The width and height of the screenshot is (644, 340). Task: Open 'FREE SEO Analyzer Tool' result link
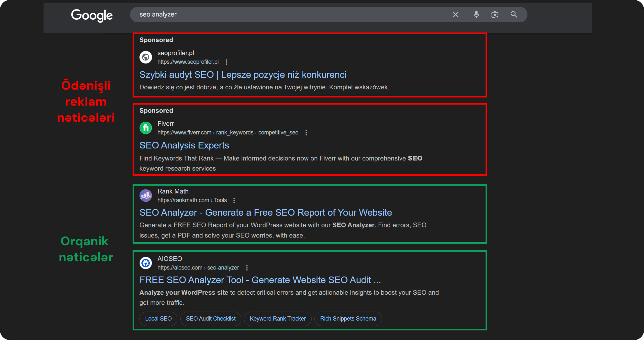(260, 280)
